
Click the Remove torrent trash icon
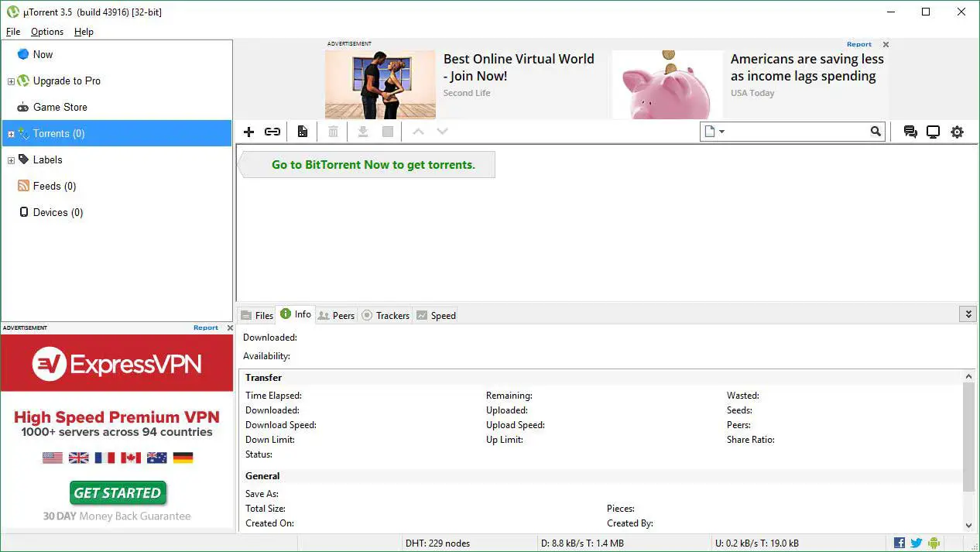(x=334, y=132)
